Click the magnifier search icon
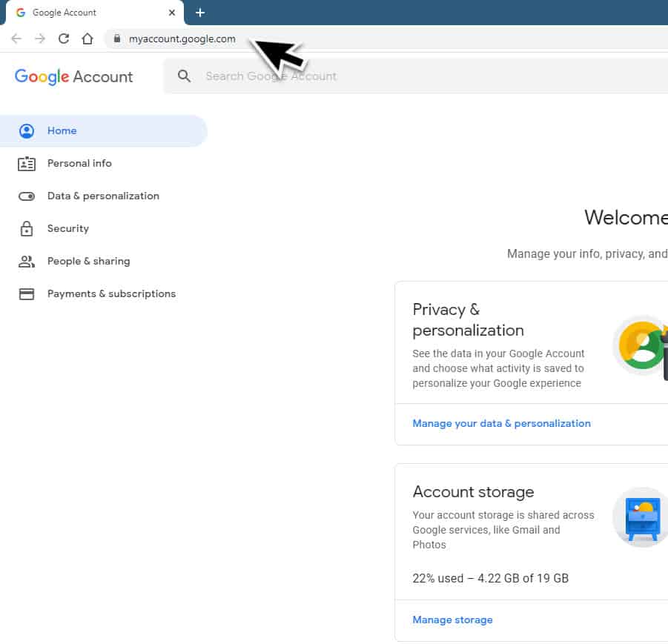The width and height of the screenshot is (668, 644). [x=184, y=76]
